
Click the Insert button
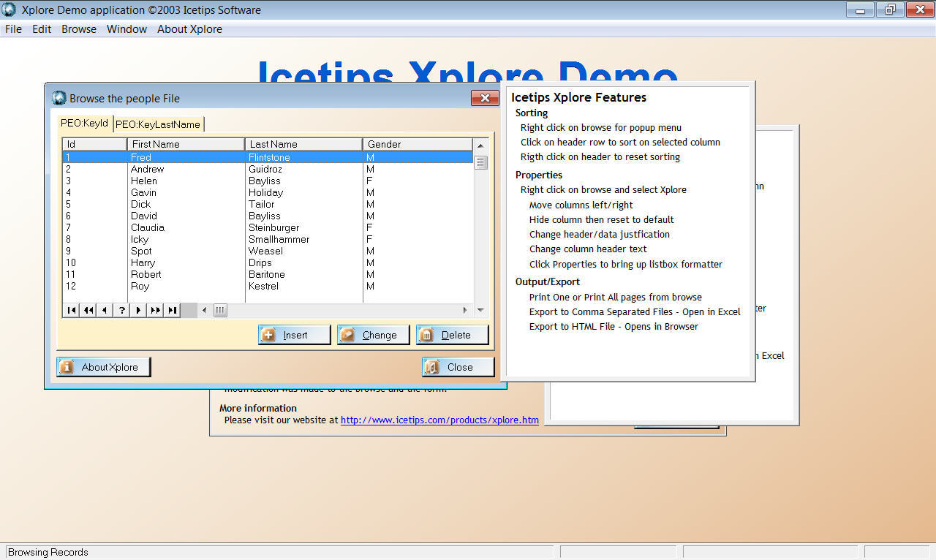pos(294,335)
